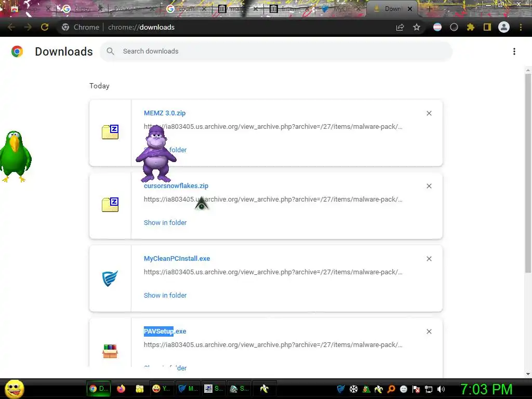Click the pink-blue striped extension icon
The height and width of the screenshot is (399, 532).
click(437, 27)
